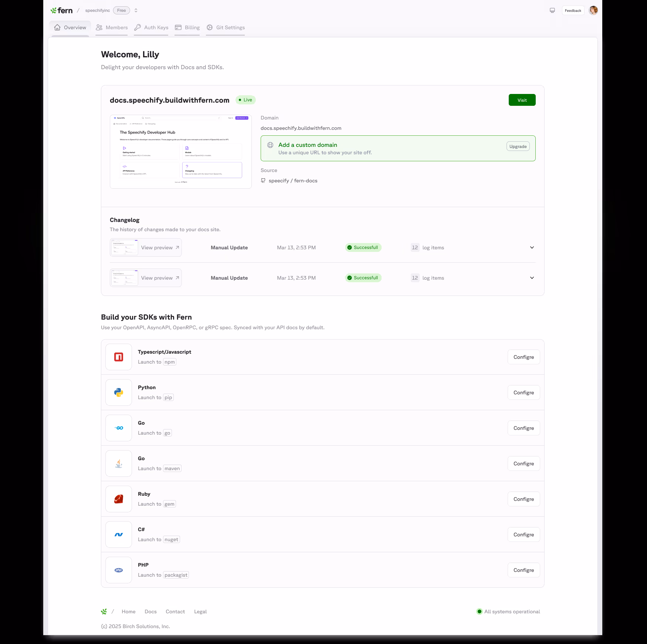Configure the Go SDK launching to go

point(524,428)
